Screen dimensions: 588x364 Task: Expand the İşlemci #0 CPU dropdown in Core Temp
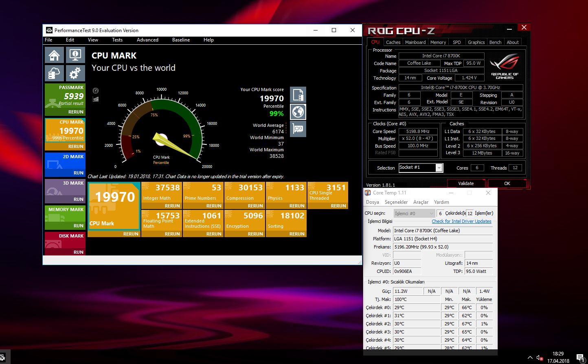(x=415, y=213)
